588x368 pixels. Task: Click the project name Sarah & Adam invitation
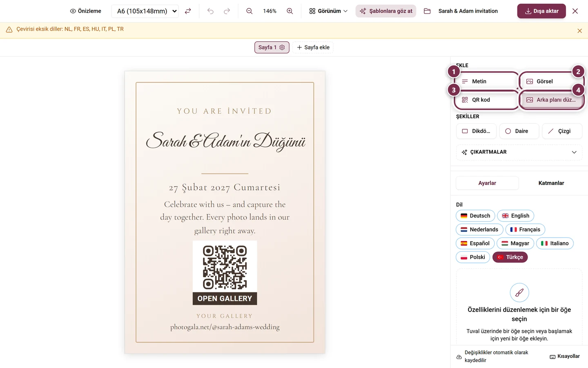(468, 11)
